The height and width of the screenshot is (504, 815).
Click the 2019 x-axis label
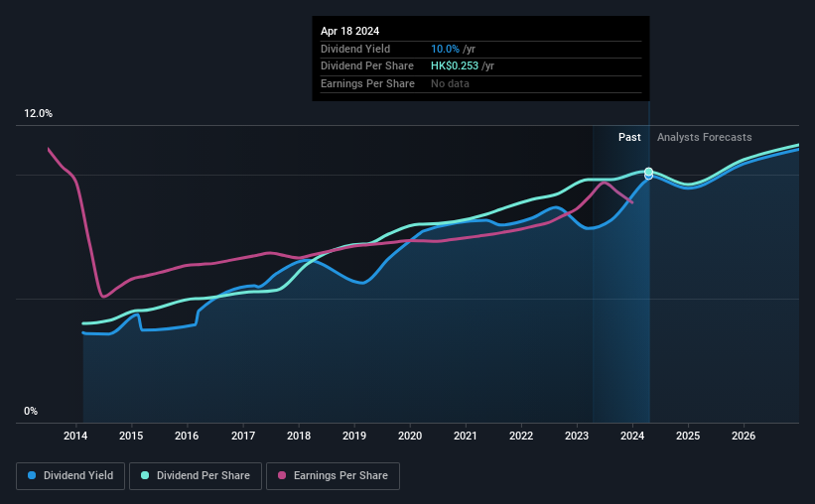[x=354, y=436]
